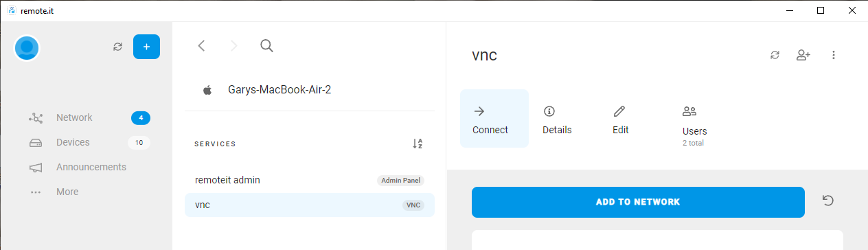
Task: Go forward with the right chevron
Action: [x=234, y=46]
